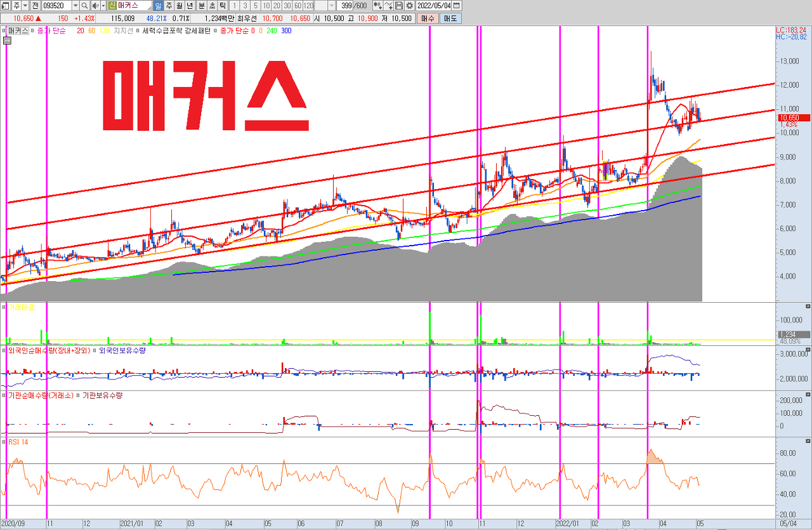Open the chart settings gear icon
Screen dimensions: 812x530
[409, 6]
